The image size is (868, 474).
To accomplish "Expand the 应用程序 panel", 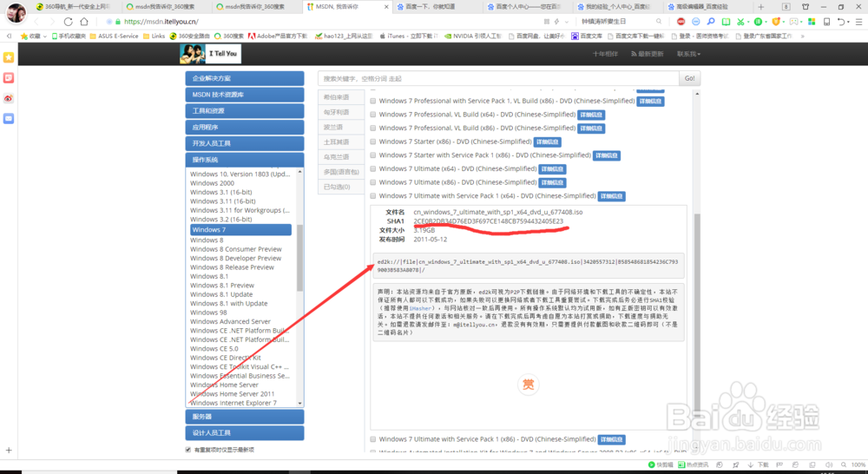I will pyautogui.click(x=245, y=128).
